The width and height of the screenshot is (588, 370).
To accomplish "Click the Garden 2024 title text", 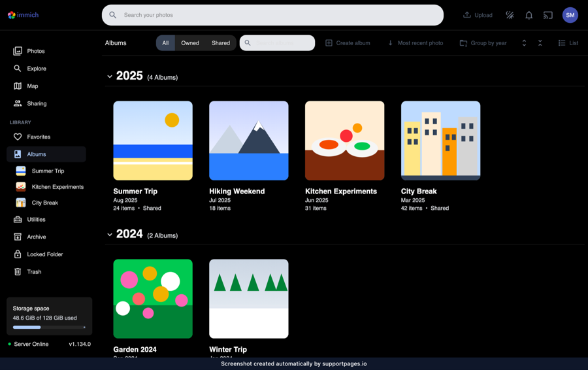I will [x=135, y=349].
